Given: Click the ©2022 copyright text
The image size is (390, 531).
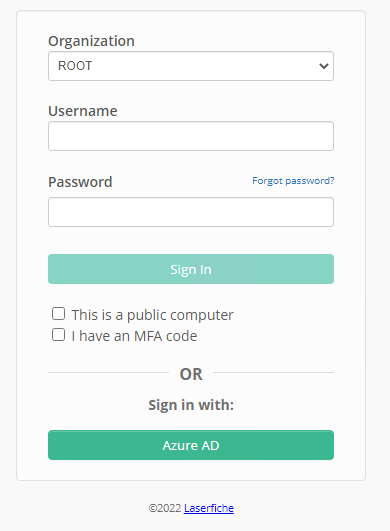Looking at the screenshot, I should [x=165, y=508].
